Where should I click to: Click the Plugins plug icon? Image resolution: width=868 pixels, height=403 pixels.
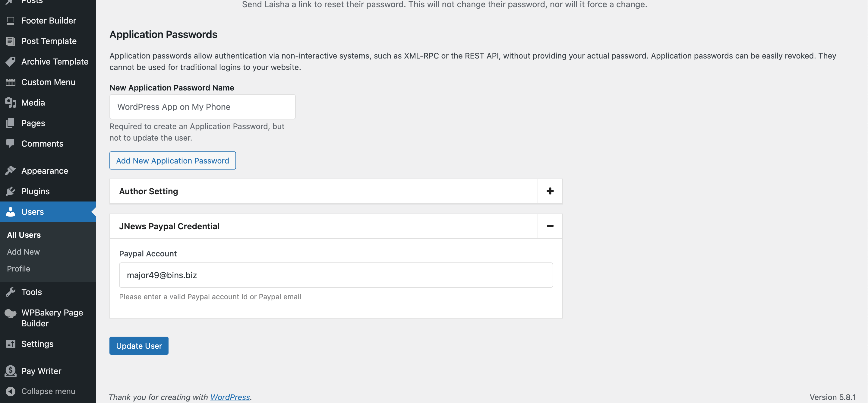pos(11,191)
